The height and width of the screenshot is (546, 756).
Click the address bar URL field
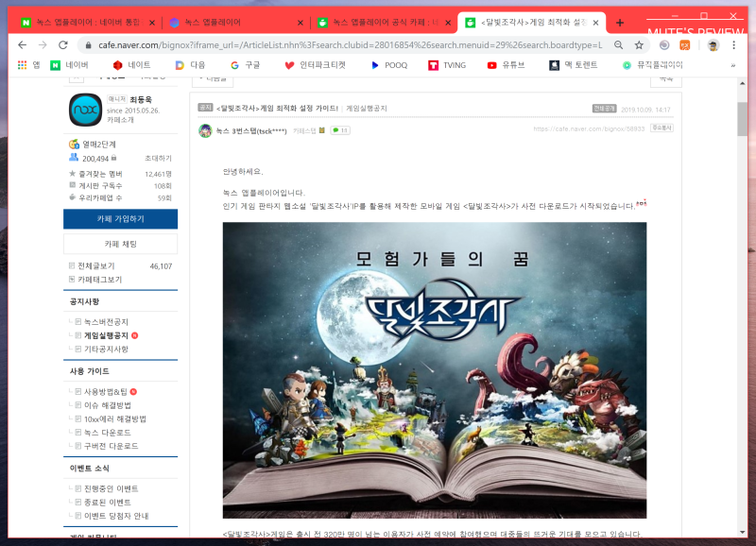pyautogui.click(x=350, y=44)
